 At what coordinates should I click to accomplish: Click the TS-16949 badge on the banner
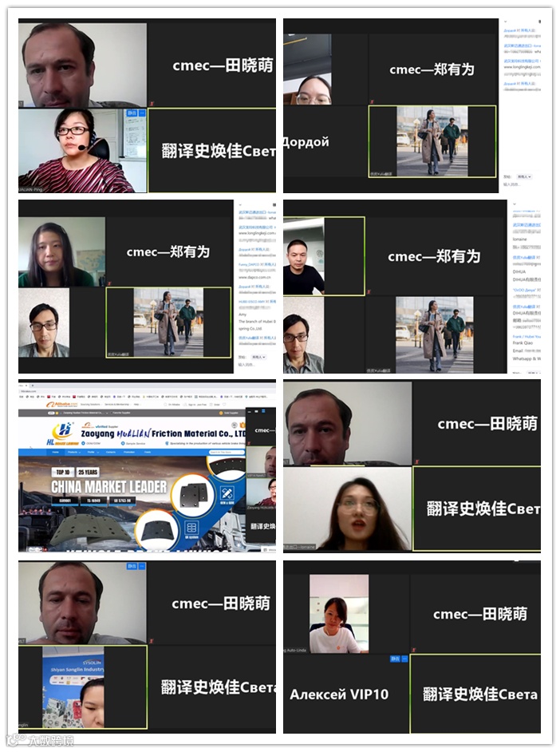[x=93, y=501]
